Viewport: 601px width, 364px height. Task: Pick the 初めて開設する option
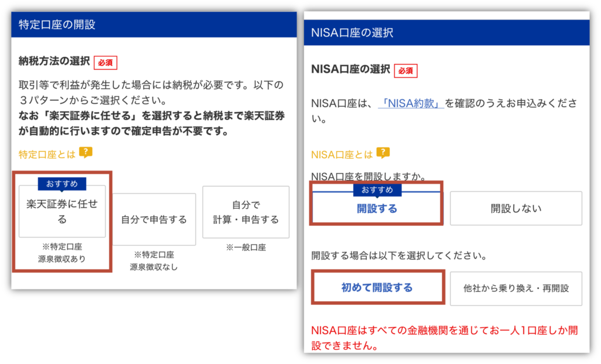point(377,287)
